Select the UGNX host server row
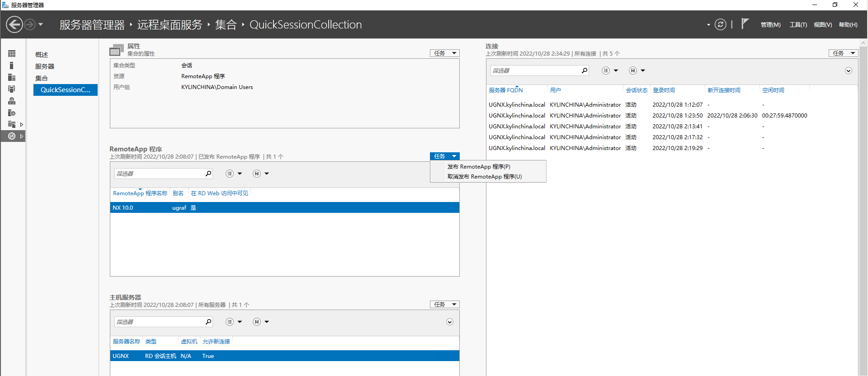This screenshot has width=868, height=376. pos(285,356)
